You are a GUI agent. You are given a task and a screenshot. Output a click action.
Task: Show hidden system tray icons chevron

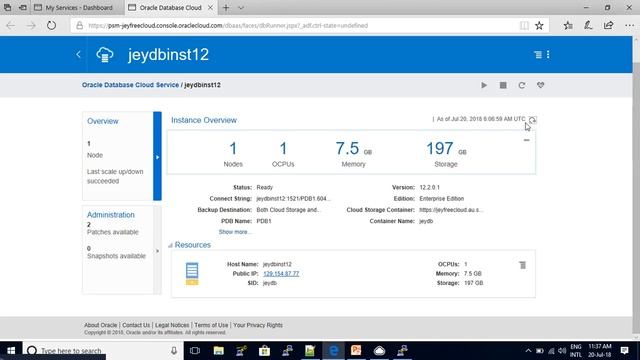pyautogui.click(x=528, y=351)
